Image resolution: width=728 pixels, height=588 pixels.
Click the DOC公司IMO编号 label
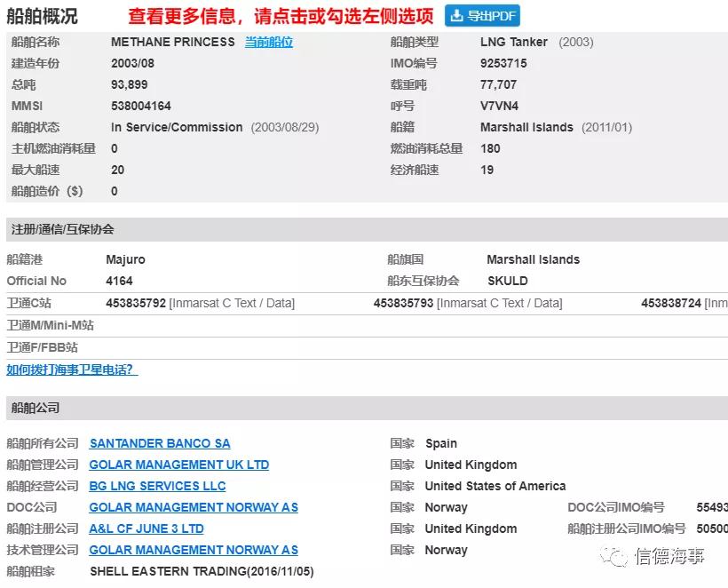coord(615,507)
